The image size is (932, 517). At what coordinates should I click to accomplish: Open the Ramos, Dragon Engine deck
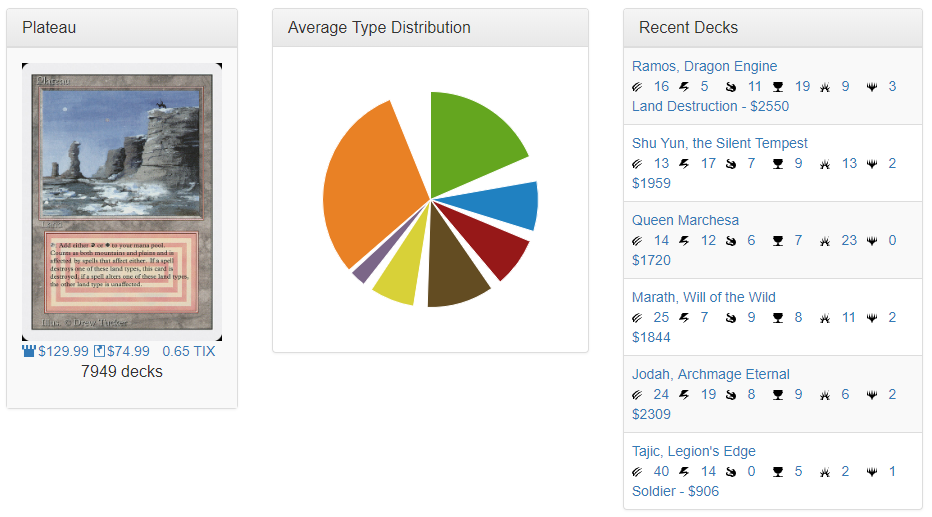(x=704, y=66)
